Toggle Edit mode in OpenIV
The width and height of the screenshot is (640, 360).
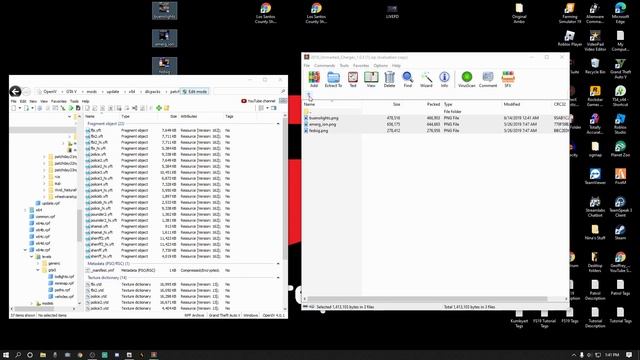(x=195, y=91)
